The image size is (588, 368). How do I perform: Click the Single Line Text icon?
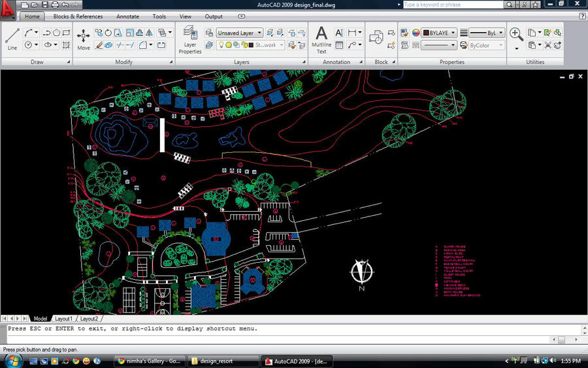[x=339, y=33]
